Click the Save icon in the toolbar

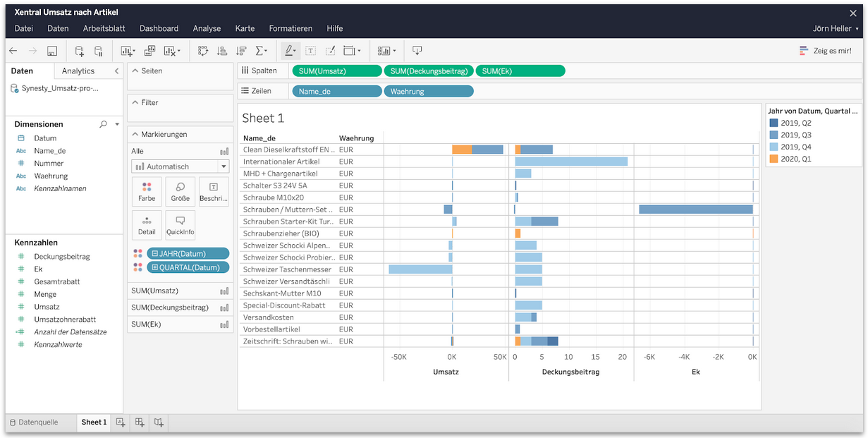pyautogui.click(x=52, y=51)
